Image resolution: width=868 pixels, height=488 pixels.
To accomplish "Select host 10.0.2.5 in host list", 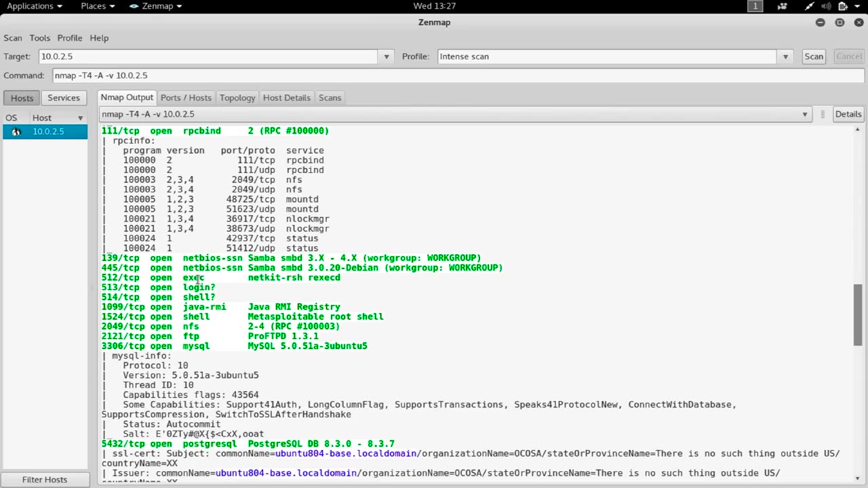I will (45, 131).
